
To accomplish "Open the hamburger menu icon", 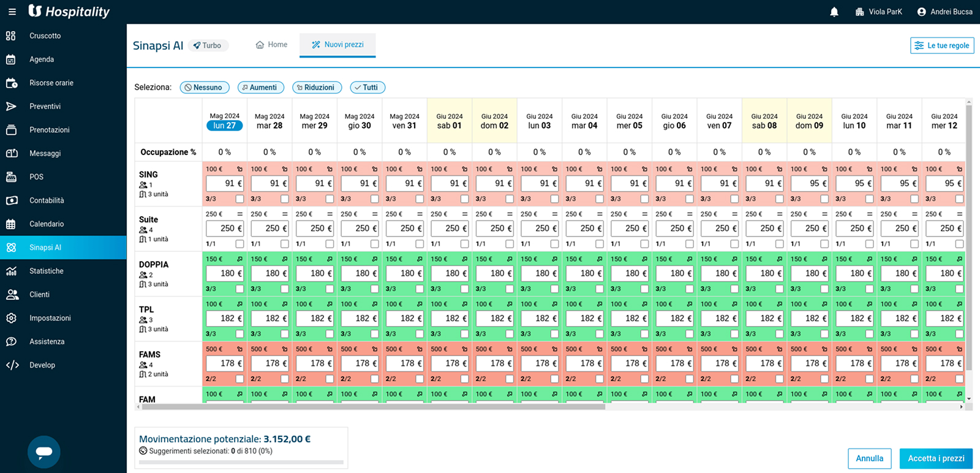I will coord(12,12).
